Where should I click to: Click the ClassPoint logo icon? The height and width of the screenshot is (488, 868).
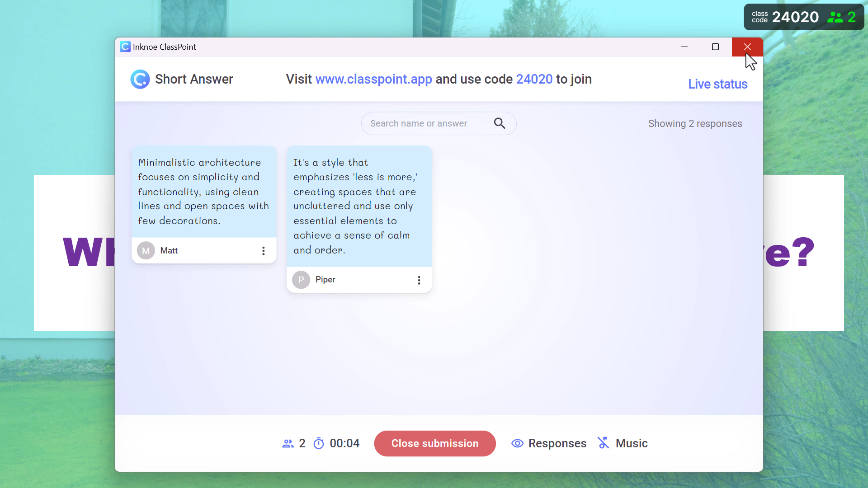(140, 79)
